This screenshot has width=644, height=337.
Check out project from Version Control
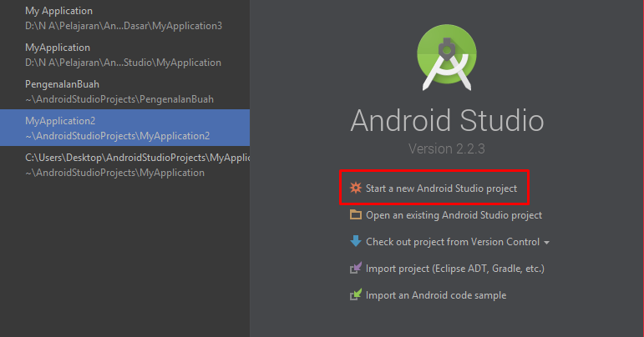[453, 242]
